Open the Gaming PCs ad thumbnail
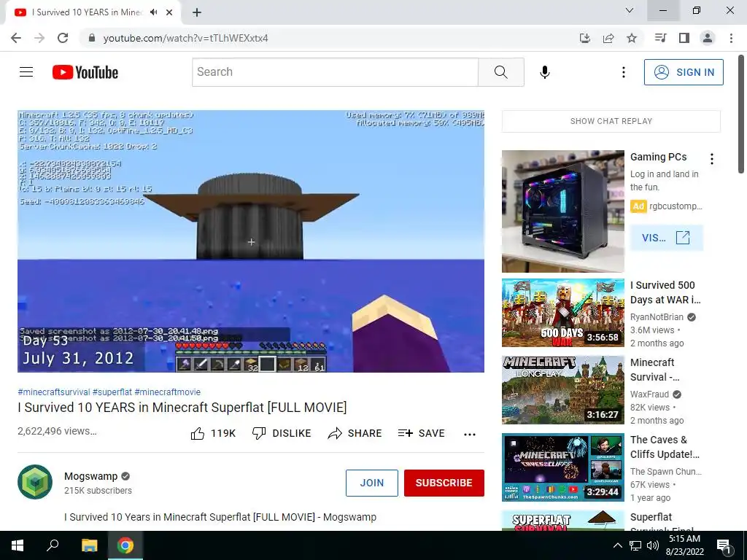Image resolution: width=747 pixels, height=560 pixels. (563, 211)
